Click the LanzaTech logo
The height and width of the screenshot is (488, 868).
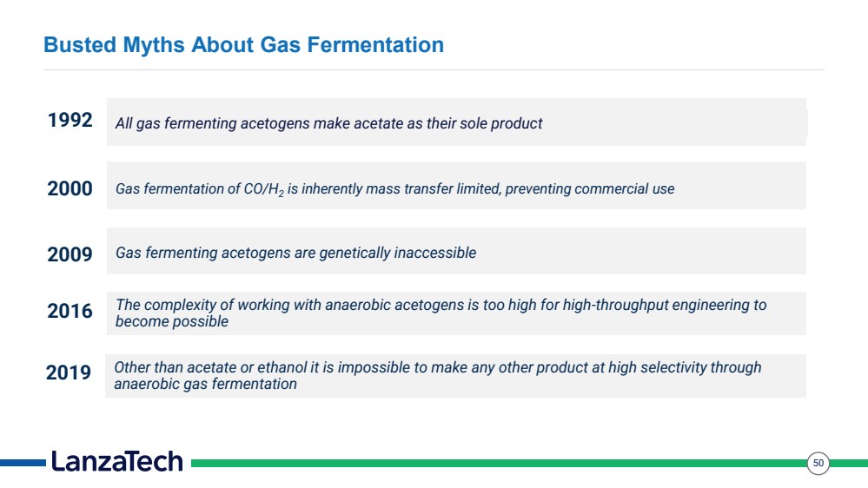point(116,461)
